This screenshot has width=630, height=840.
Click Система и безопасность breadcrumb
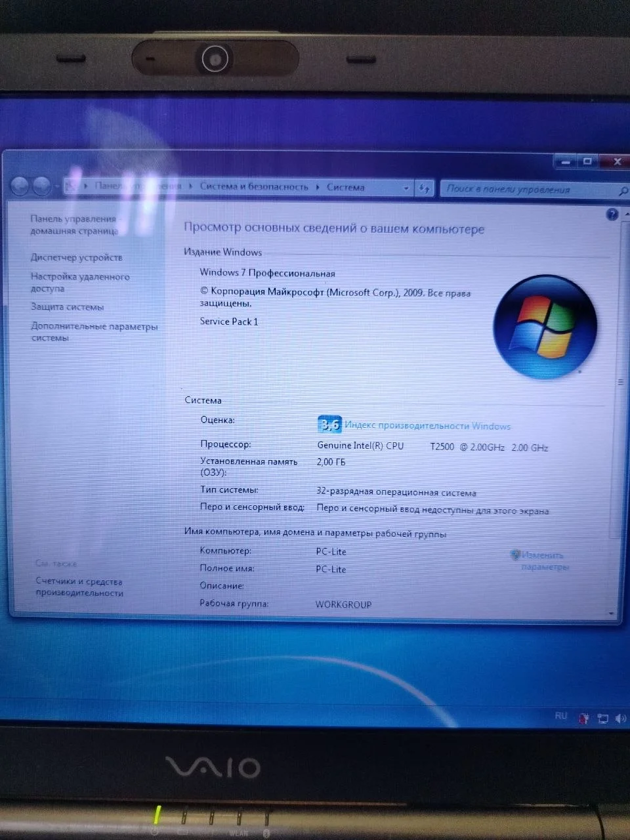point(253,186)
